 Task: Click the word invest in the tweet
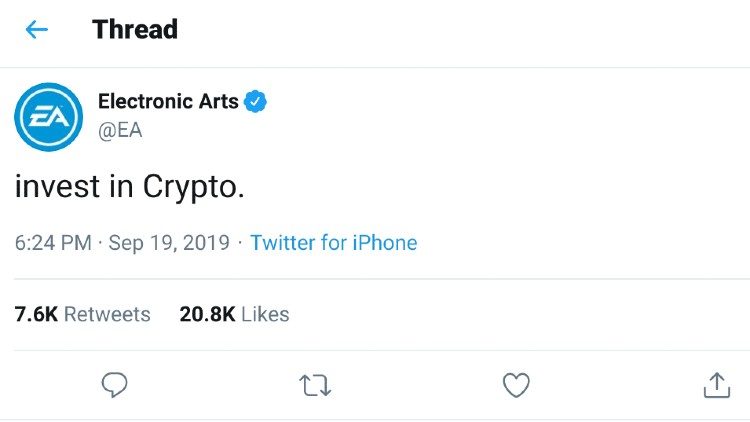pyautogui.click(x=57, y=186)
